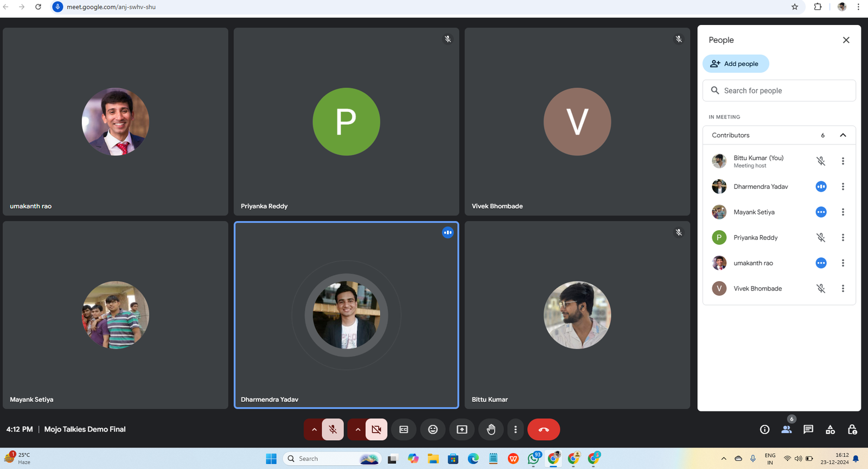Open more actions for Bittu Kumar

[843, 161]
